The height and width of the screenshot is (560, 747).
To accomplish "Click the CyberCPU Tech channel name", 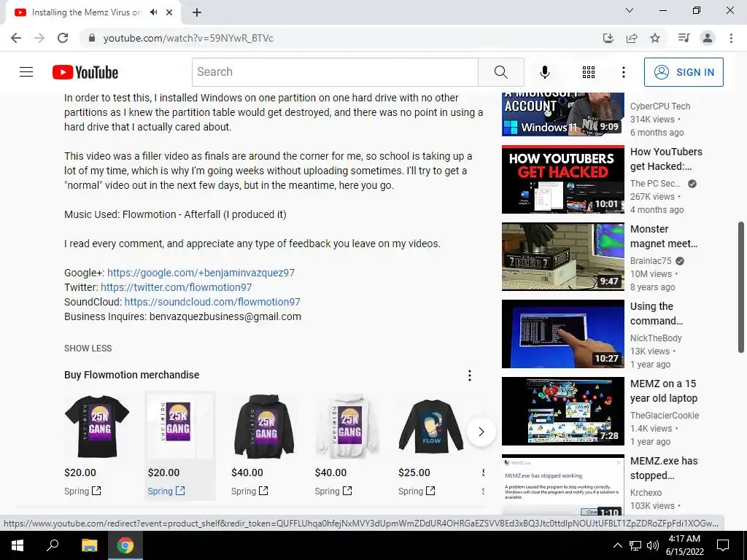I will 659,106.
